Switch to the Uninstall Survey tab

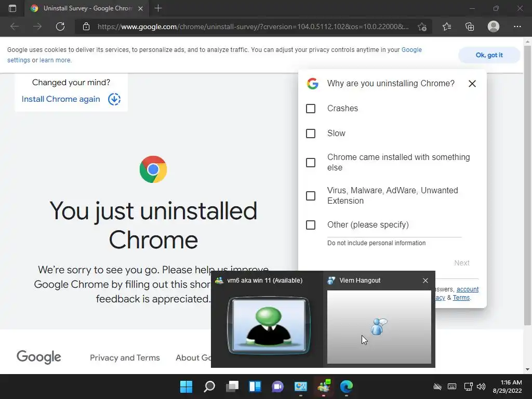(87, 8)
